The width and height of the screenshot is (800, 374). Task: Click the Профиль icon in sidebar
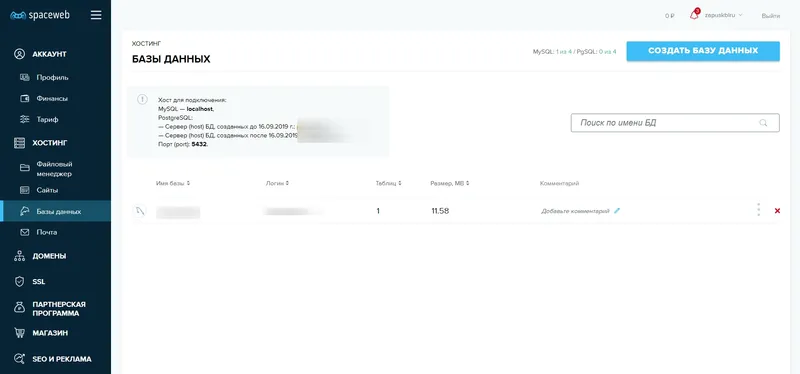point(24,78)
